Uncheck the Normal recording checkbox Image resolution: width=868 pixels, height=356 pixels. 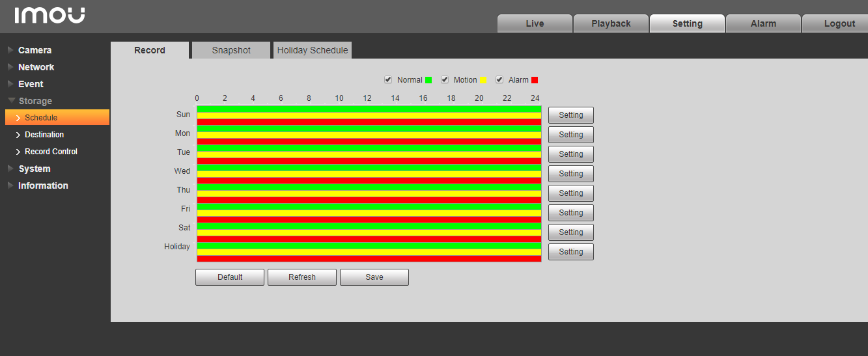click(389, 79)
